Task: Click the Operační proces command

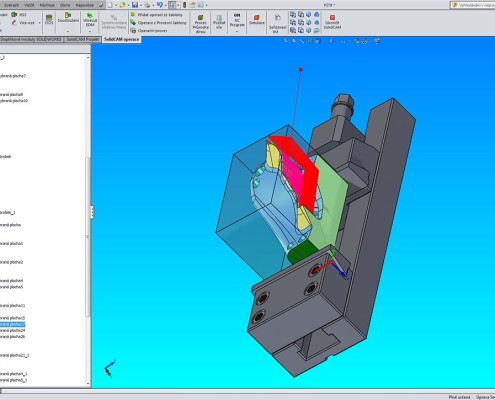Action: [x=149, y=31]
